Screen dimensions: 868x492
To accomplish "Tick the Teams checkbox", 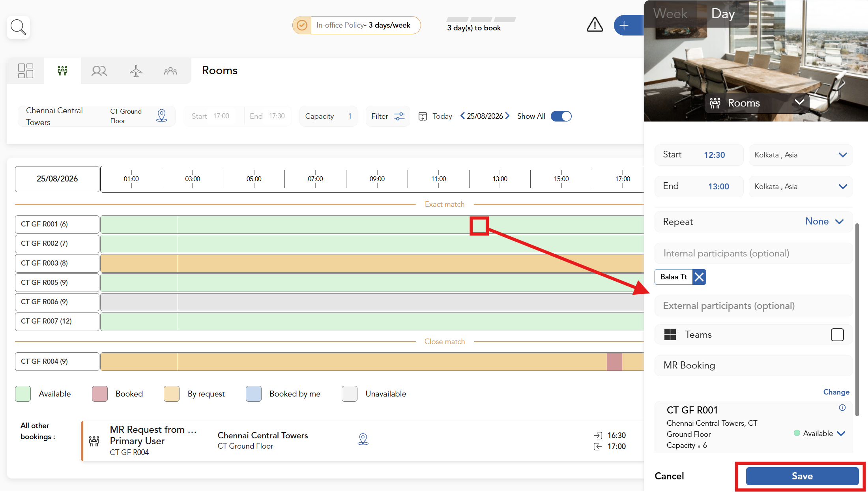I will pos(837,335).
